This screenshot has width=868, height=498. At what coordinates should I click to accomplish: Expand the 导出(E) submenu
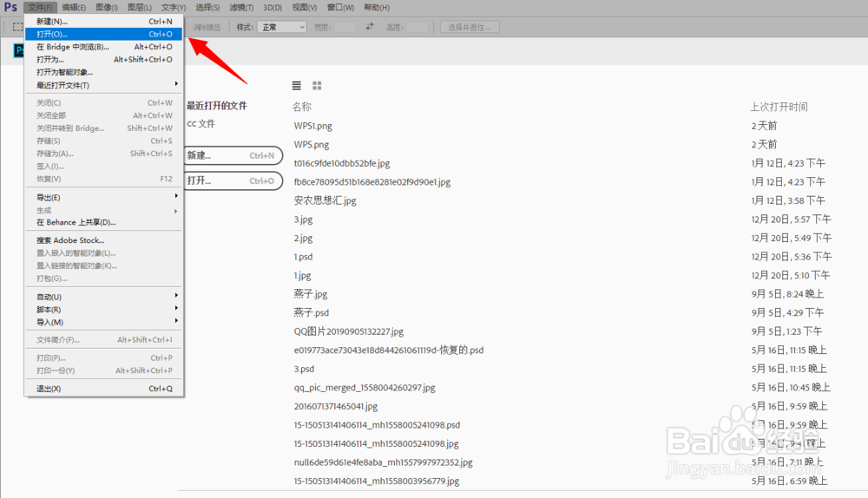[103, 198]
